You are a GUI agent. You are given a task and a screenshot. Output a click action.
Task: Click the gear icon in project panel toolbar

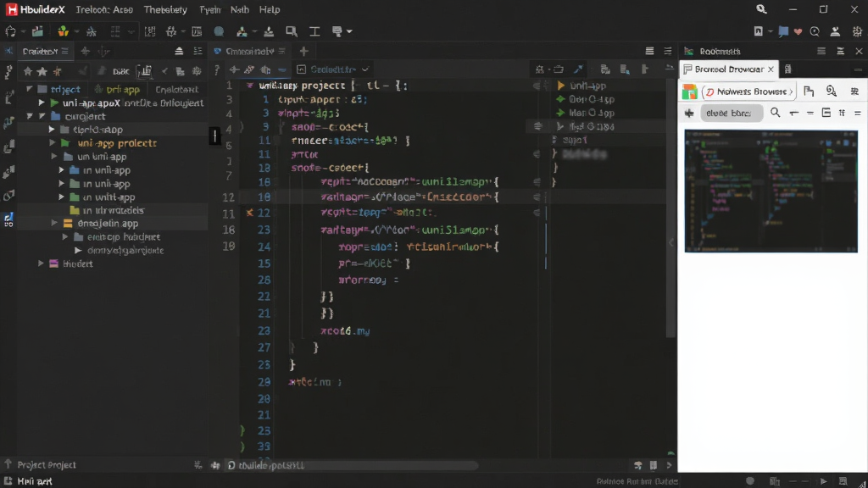[196, 71]
